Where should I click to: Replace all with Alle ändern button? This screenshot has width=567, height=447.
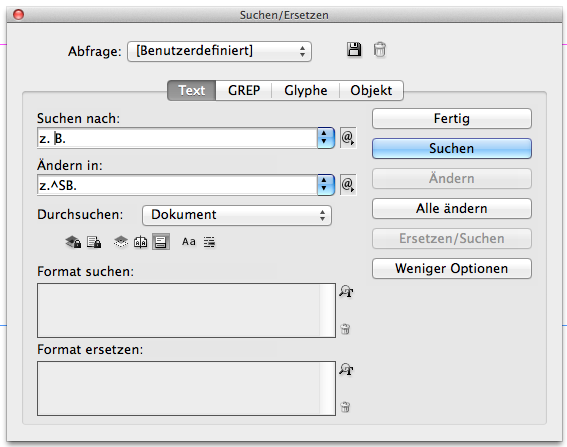point(452,209)
